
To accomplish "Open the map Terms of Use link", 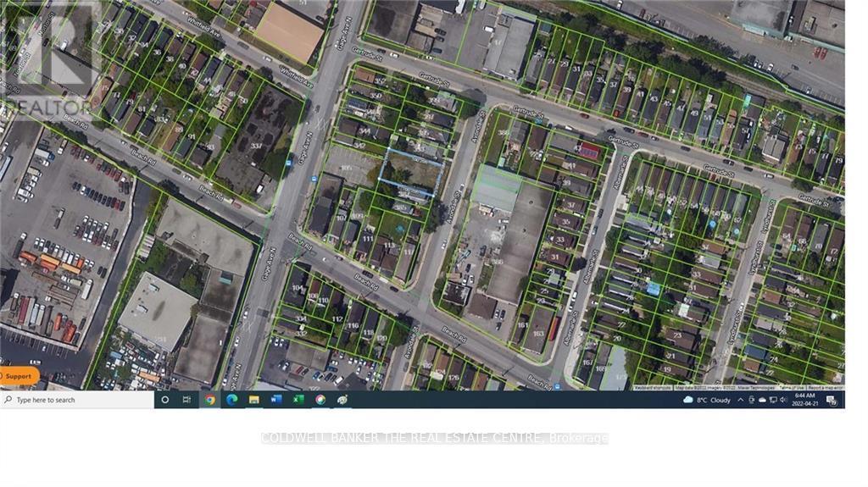I will click(792, 387).
